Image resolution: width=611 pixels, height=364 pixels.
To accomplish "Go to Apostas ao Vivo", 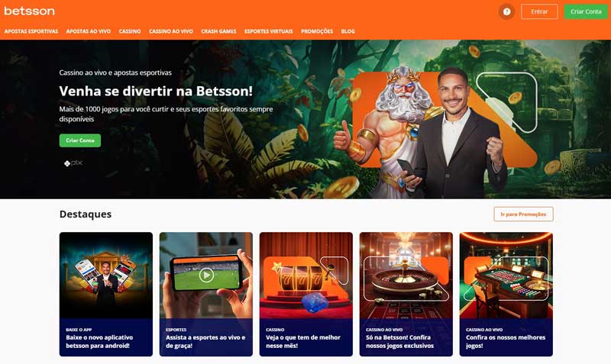I will 89,31.
